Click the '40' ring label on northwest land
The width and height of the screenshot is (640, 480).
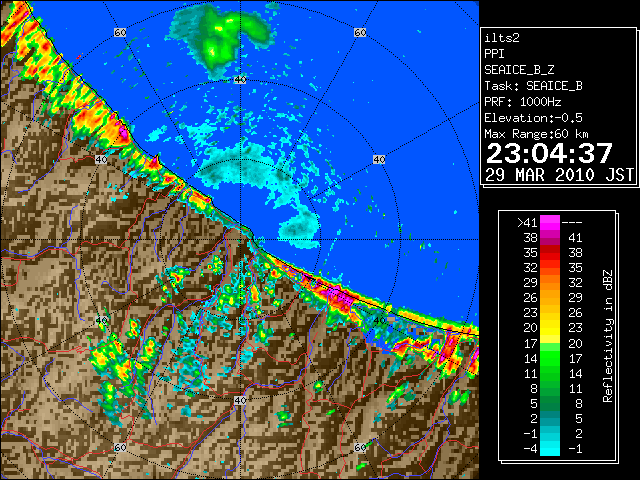click(101, 160)
